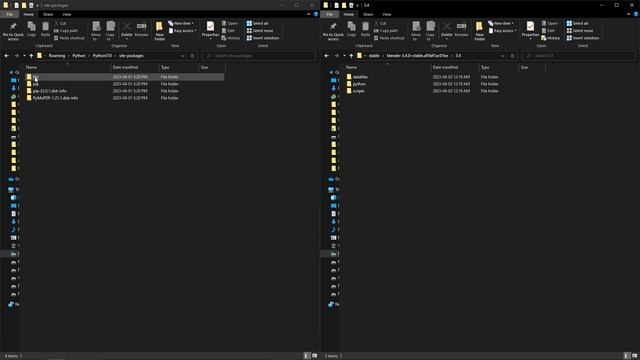Go up one level in right window
This screenshot has height=360, width=640.
351,56
